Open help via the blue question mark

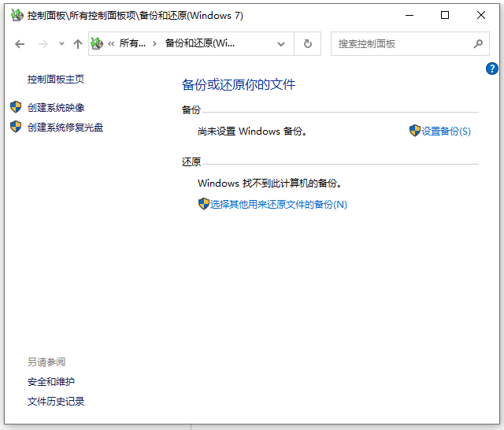491,69
